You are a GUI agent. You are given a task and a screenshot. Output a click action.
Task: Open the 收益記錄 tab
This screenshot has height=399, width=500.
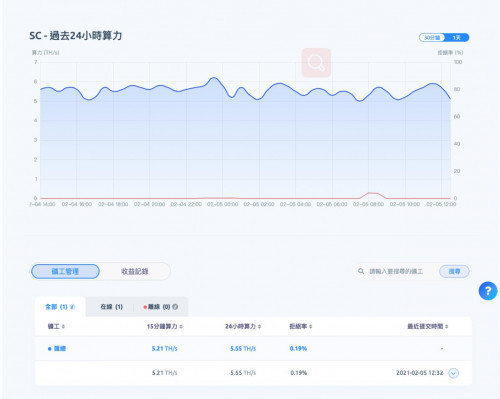(135, 271)
